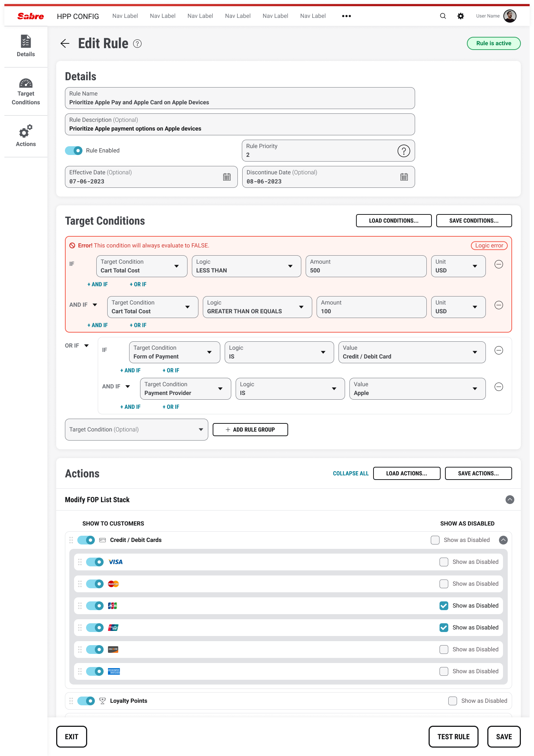
Task: Click the Rule Description input field
Action: (x=240, y=124)
